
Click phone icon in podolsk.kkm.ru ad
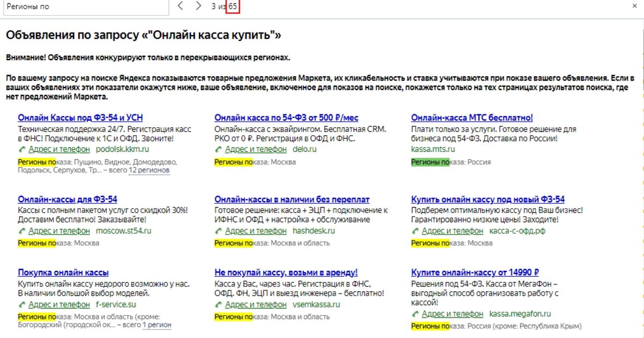point(22,150)
